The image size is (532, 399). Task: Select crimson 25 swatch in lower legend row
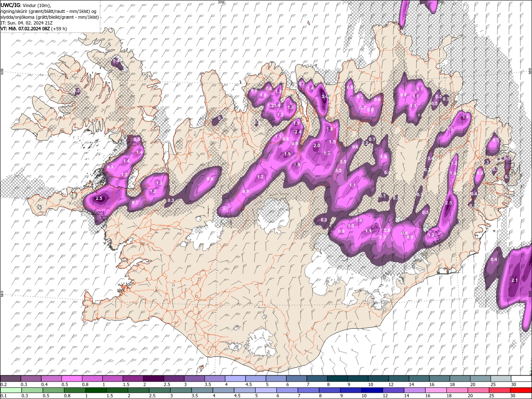click(499, 390)
